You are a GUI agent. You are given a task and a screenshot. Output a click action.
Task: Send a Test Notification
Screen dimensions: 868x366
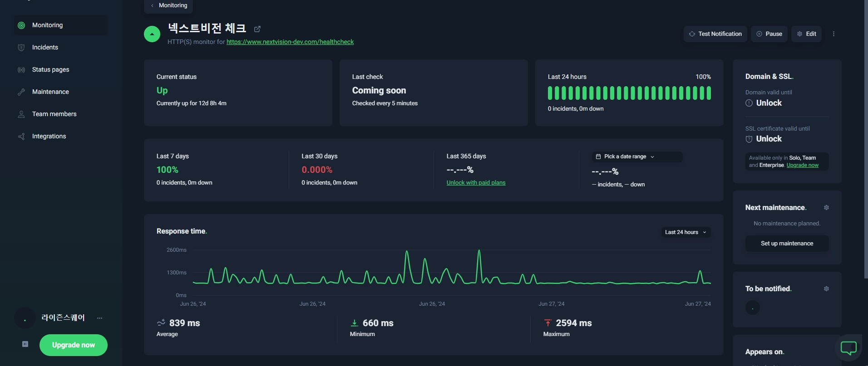[715, 34]
